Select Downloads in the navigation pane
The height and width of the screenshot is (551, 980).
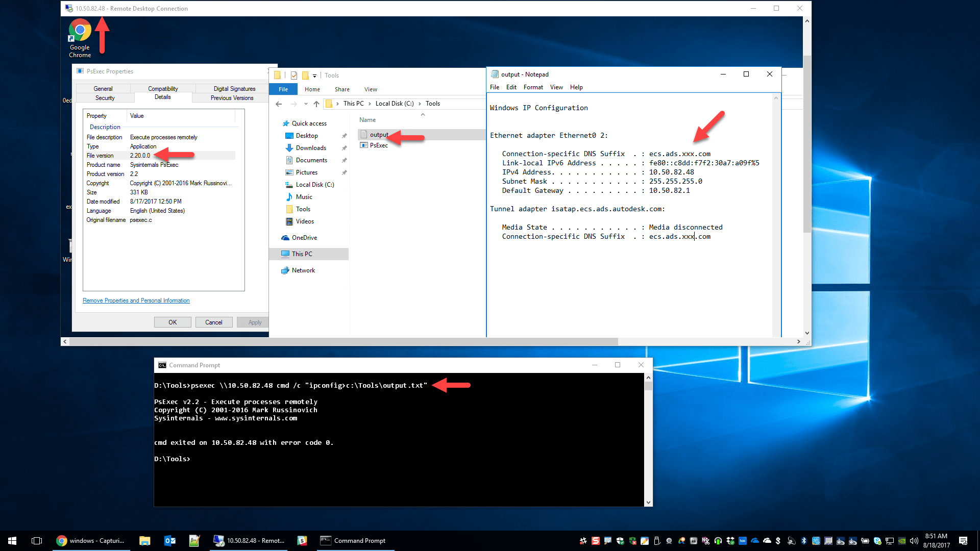(x=311, y=148)
